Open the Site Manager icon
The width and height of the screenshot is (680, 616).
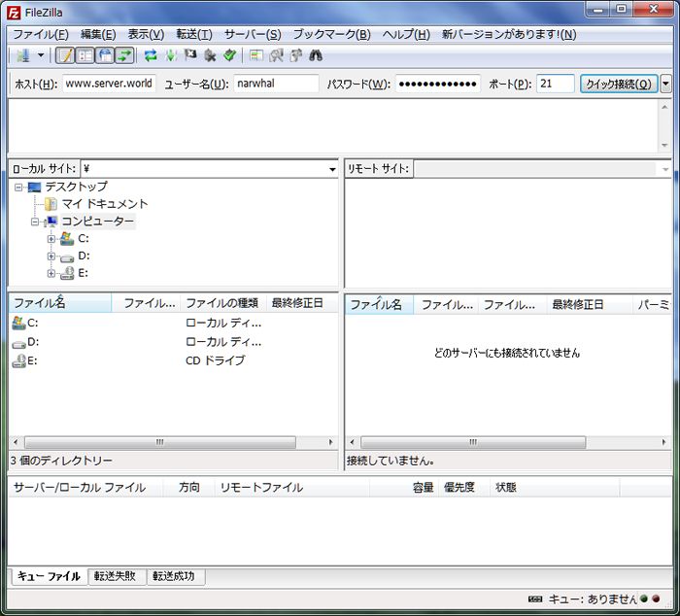(x=23, y=55)
